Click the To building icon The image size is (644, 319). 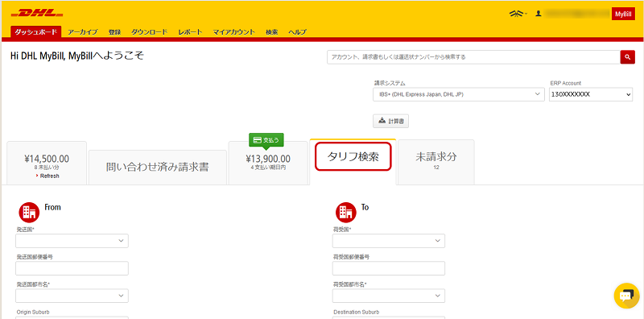[x=346, y=212]
